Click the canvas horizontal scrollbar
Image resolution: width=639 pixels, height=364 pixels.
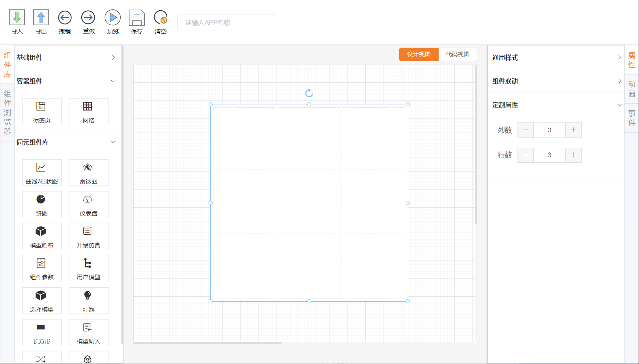click(x=207, y=343)
